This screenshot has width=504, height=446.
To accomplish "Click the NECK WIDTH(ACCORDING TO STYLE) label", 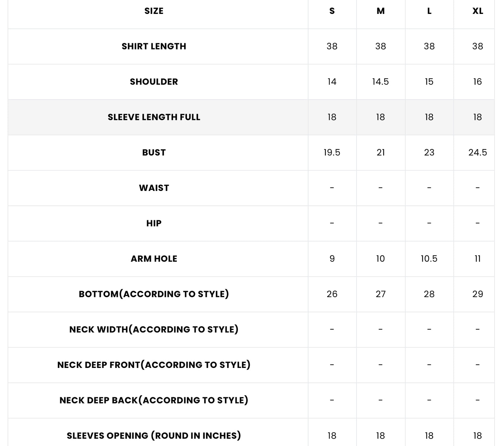I will pos(154,330).
